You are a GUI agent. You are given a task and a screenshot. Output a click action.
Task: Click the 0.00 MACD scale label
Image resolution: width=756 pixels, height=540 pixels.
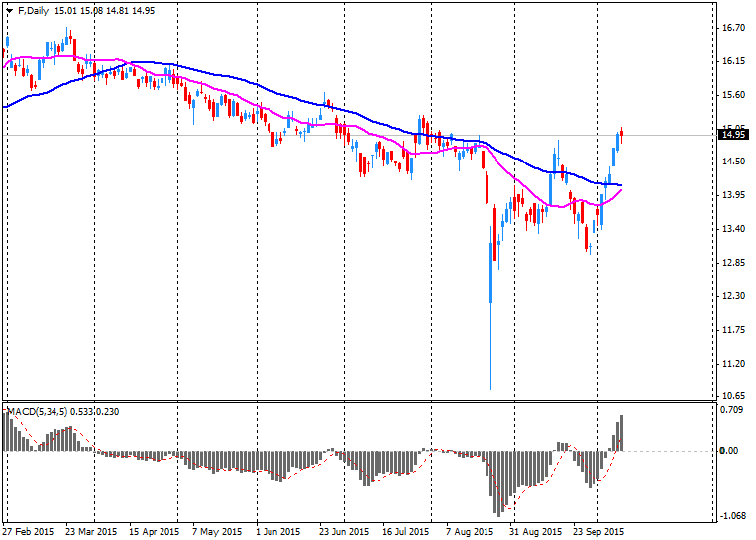tap(728, 450)
